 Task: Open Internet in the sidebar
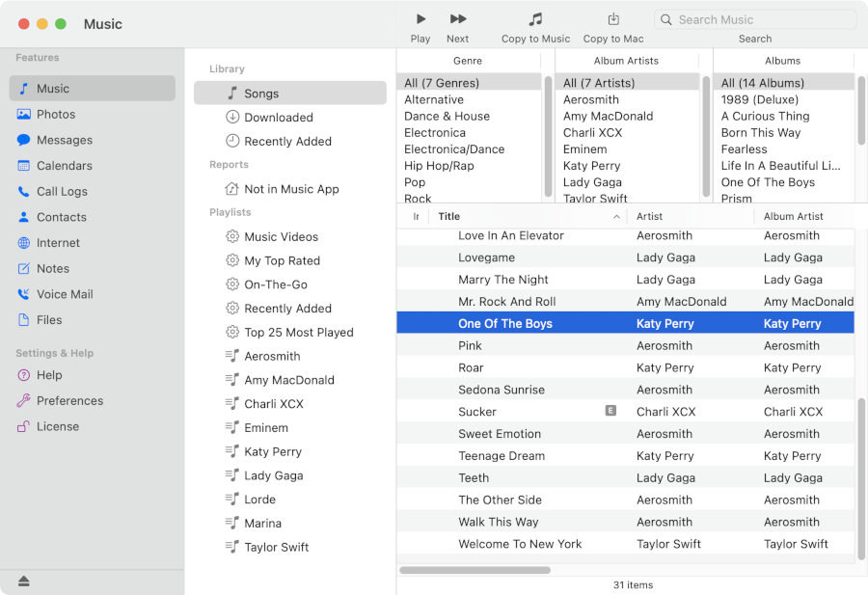click(93, 243)
